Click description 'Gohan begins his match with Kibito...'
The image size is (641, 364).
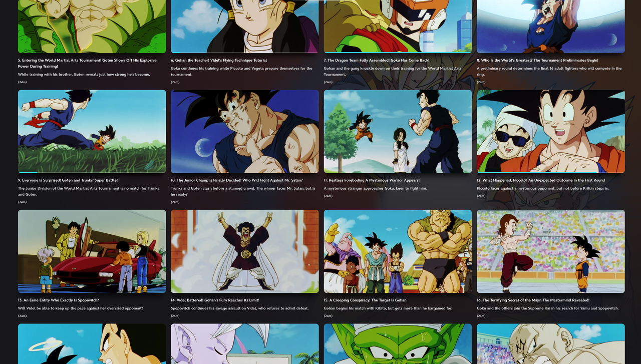coord(388,308)
